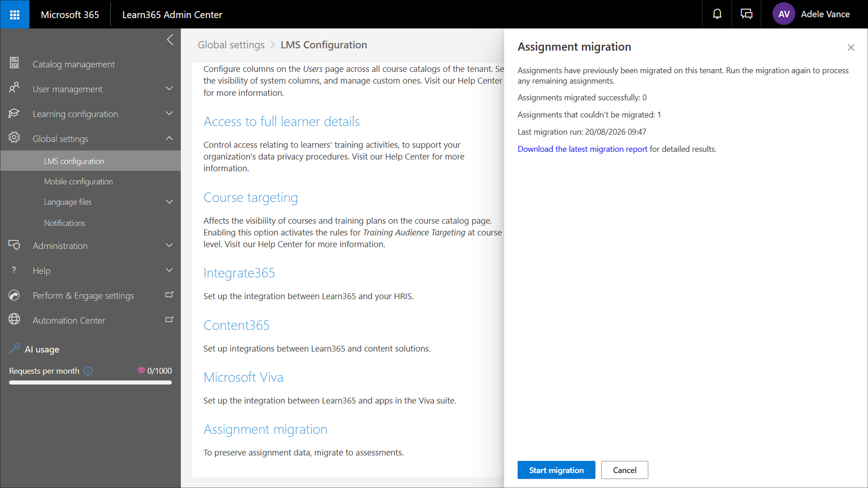This screenshot has height=488, width=868.
Task: Expand the Help section
Action: pos(170,270)
